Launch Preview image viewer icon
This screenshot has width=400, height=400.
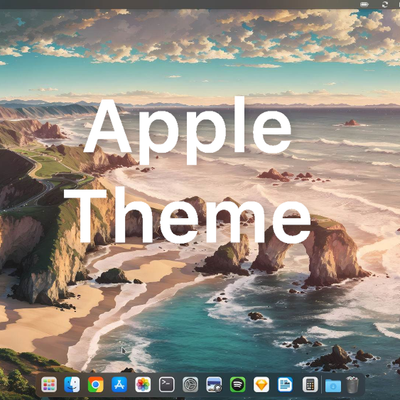(x=214, y=385)
